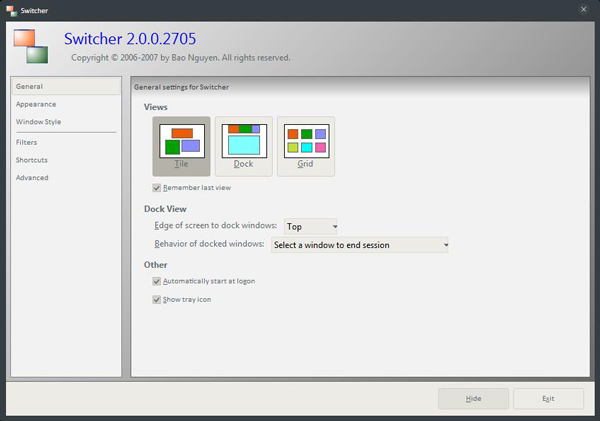Image resolution: width=600 pixels, height=421 pixels.
Task: Click the Other section heading
Action: (155, 265)
